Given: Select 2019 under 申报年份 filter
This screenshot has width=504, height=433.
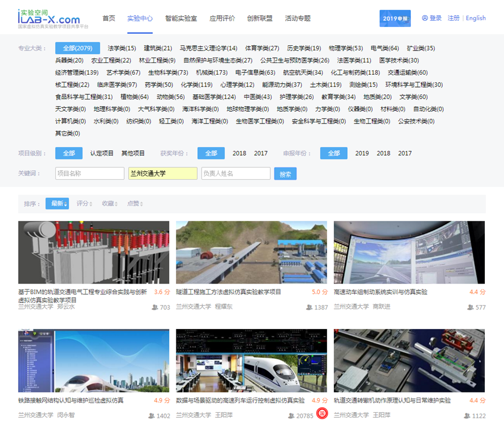Looking at the screenshot, I should (362, 153).
